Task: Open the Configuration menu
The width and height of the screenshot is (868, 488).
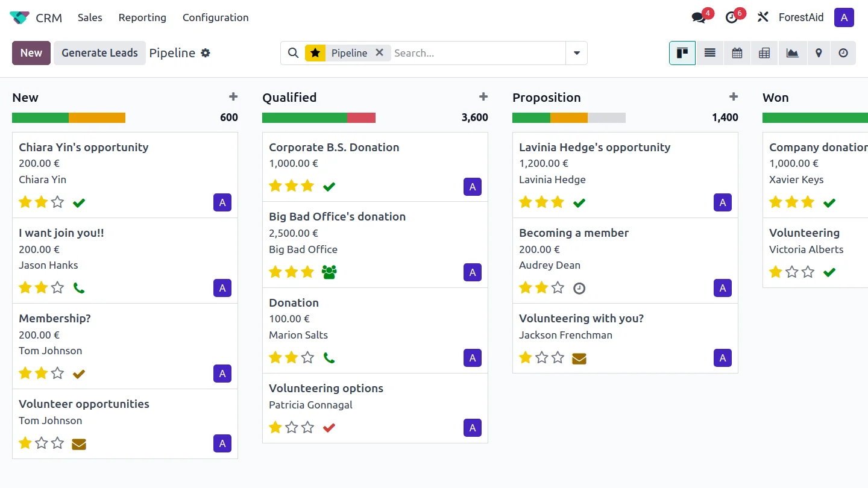Action: [215, 17]
